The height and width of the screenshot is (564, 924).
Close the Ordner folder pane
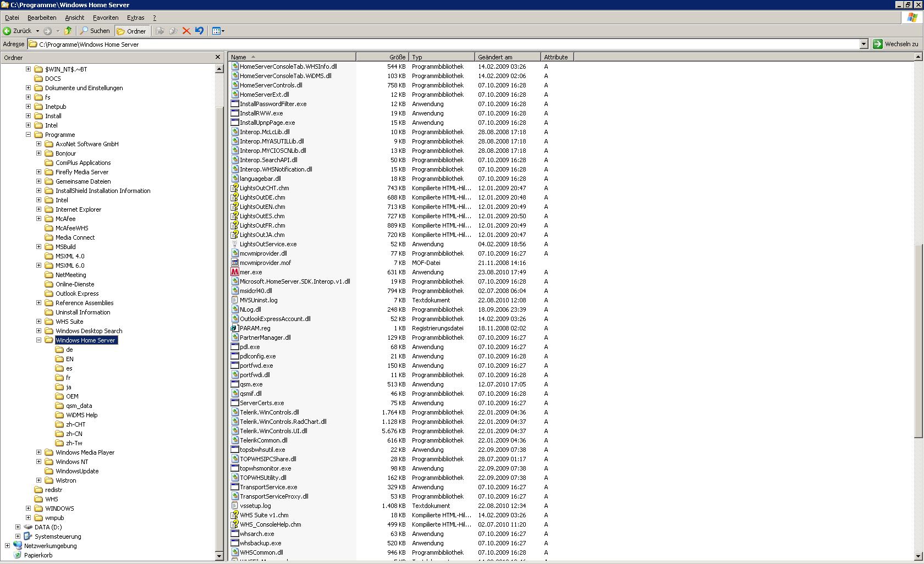pyautogui.click(x=218, y=57)
